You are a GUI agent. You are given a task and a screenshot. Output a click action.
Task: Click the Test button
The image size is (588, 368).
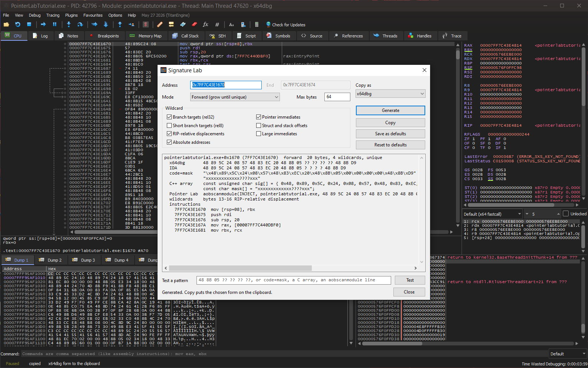(410, 280)
